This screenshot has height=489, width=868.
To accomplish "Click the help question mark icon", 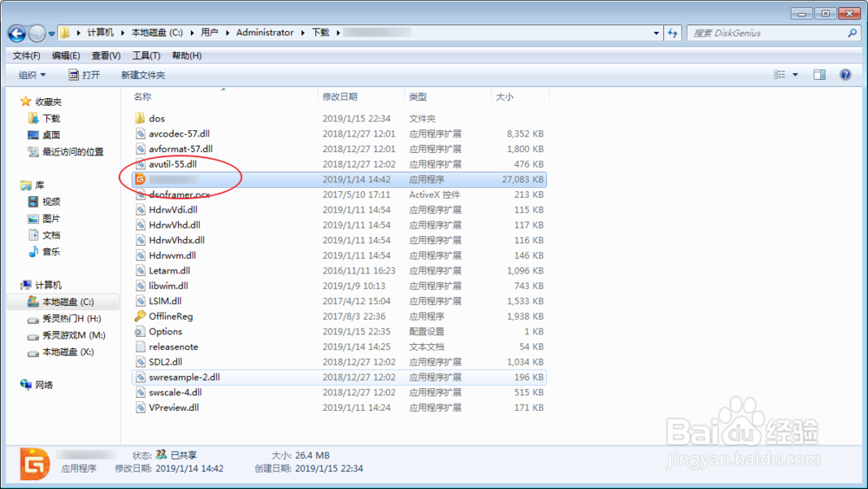I will pos(845,75).
